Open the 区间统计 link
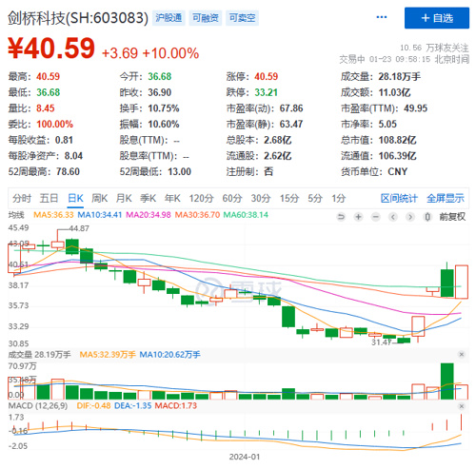 click(399, 199)
